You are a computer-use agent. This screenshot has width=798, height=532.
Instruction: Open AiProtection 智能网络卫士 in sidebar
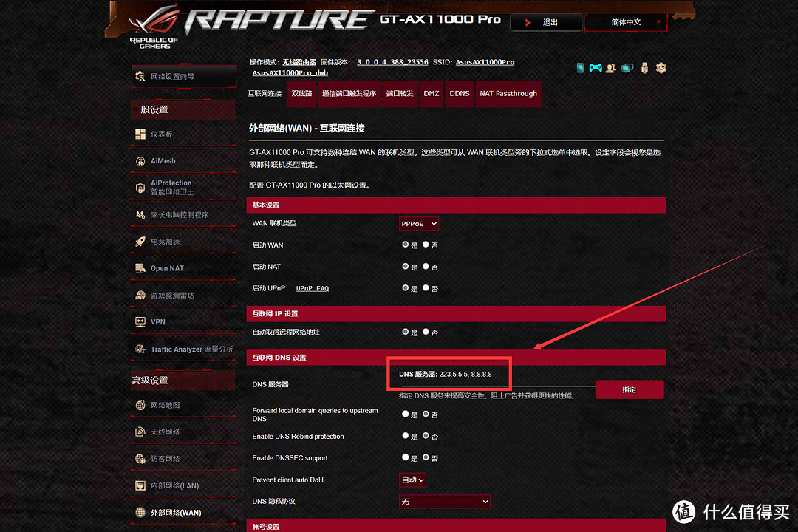(171, 188)
